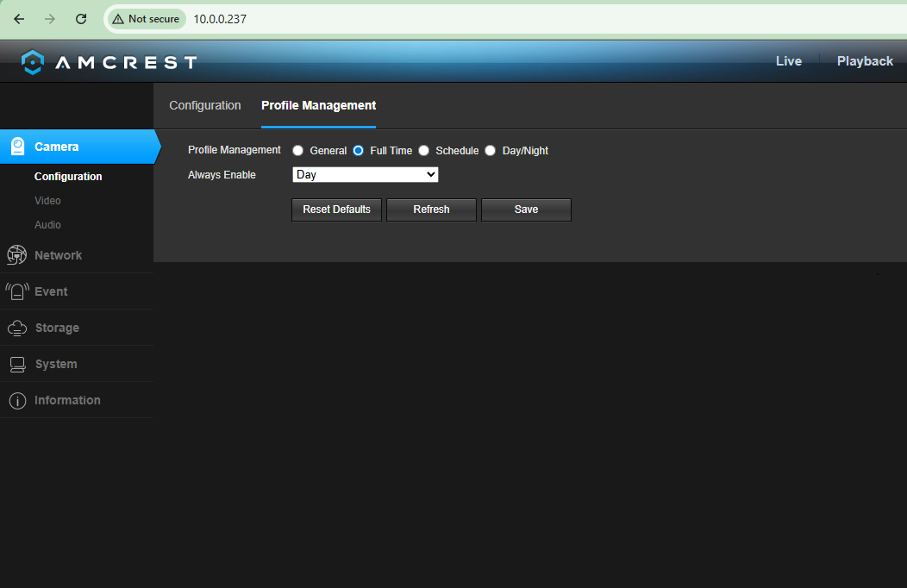Image resolution: width=907 pixels, height=588 pixels.
Task: Click the Storage cloud icon
Action: [x=17, y=328]
